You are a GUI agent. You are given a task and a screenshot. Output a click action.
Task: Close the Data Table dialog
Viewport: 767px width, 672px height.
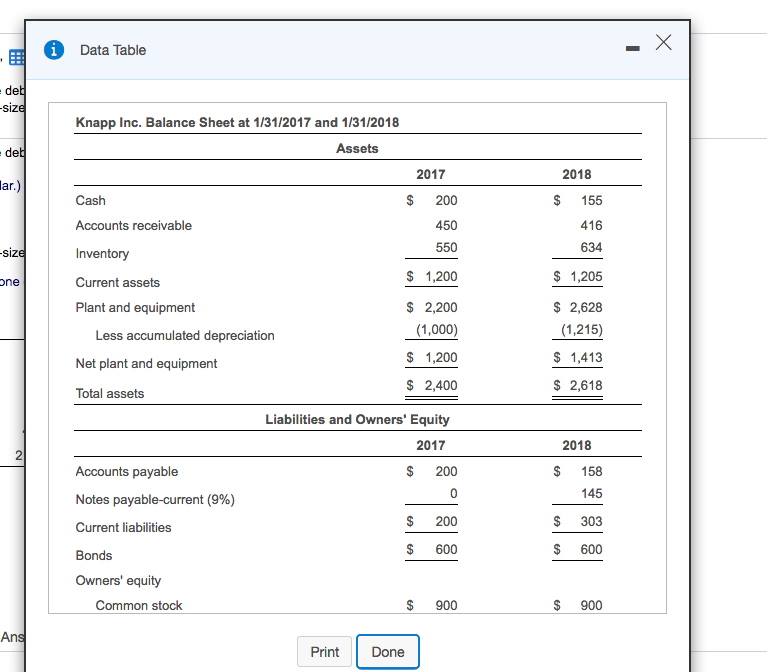pos(661,42)
